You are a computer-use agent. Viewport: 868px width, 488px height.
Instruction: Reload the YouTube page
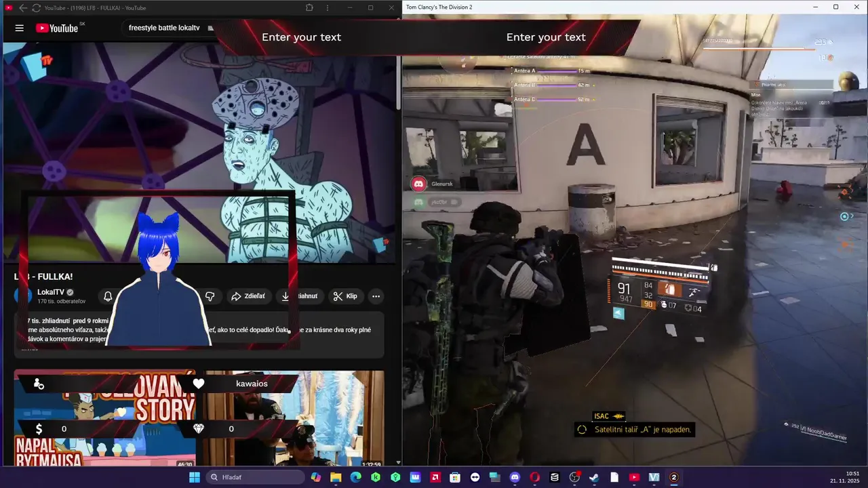click(x=36, y=7)
